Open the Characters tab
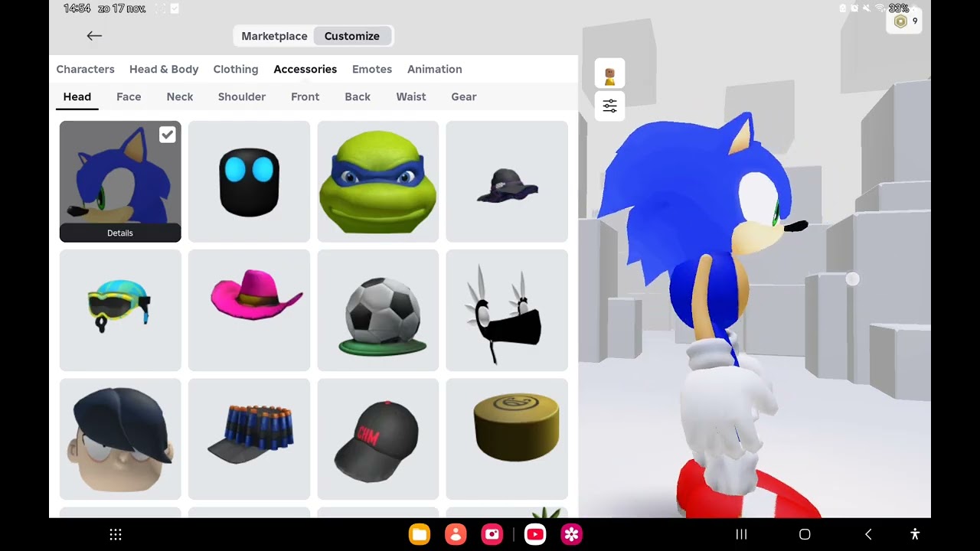980x551 pixels. click(85, 69)
